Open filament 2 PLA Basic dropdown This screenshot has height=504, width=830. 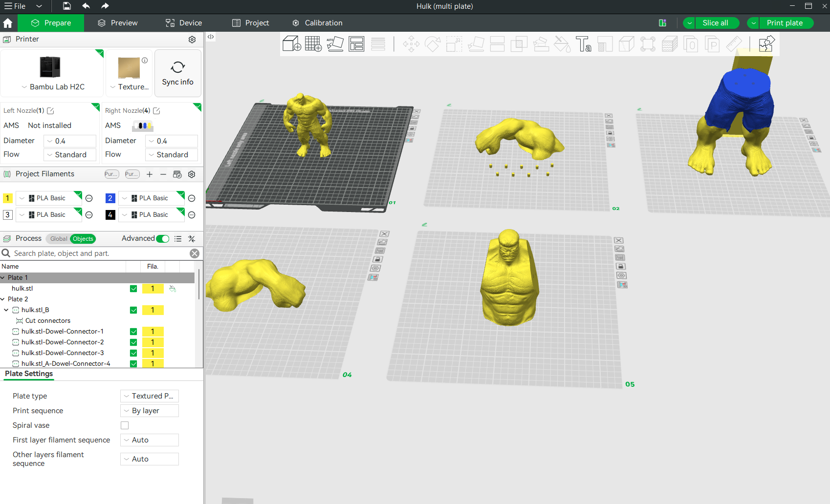(152, 198)
